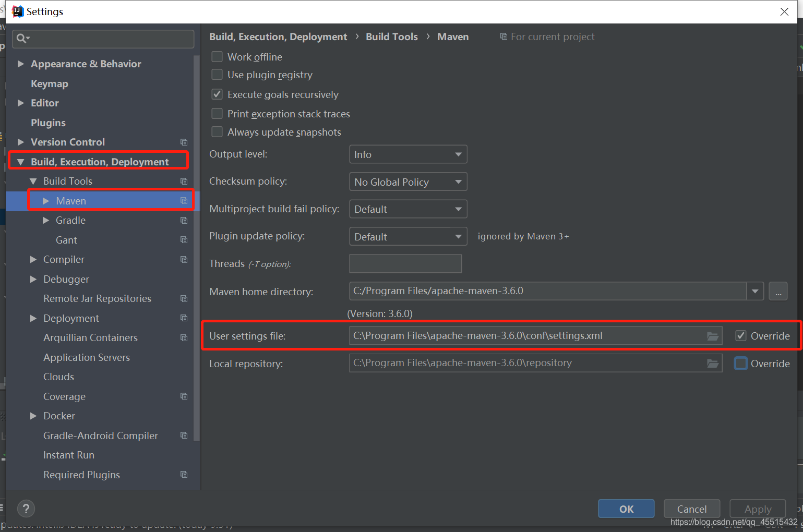Click the disabled Apply button
The height and width of the screenshot is (532, 803).
pyautogui.click(x=758, y=509)
